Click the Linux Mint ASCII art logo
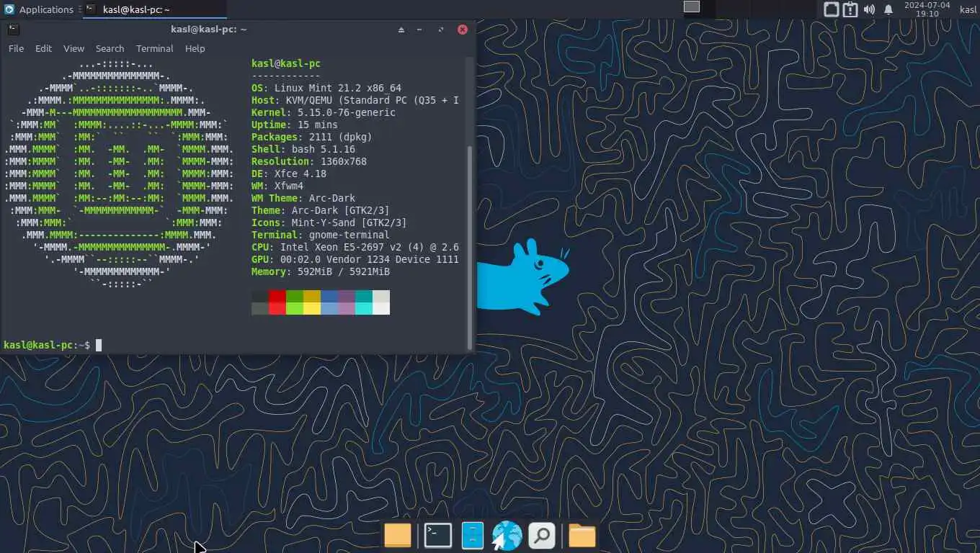Viewport: 980px width, 553px height. (119, 174)
